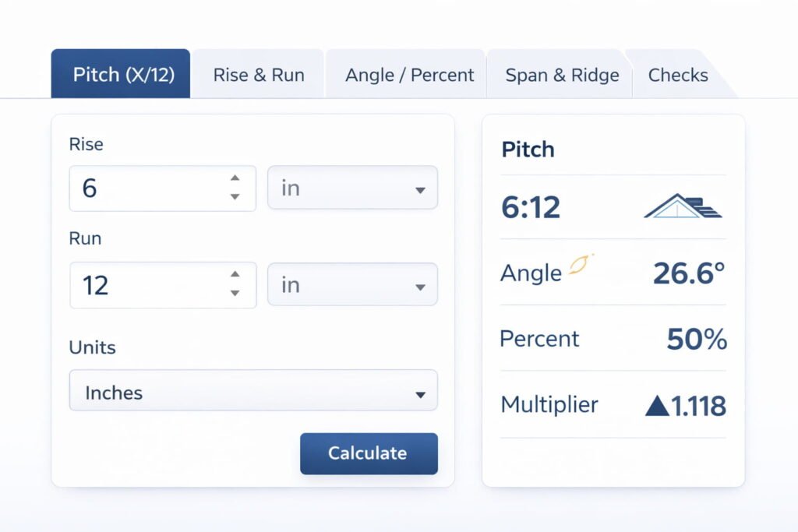Switch to the Checks tab
The width and height of the screenshot is (798, 532).
[677, 74]
